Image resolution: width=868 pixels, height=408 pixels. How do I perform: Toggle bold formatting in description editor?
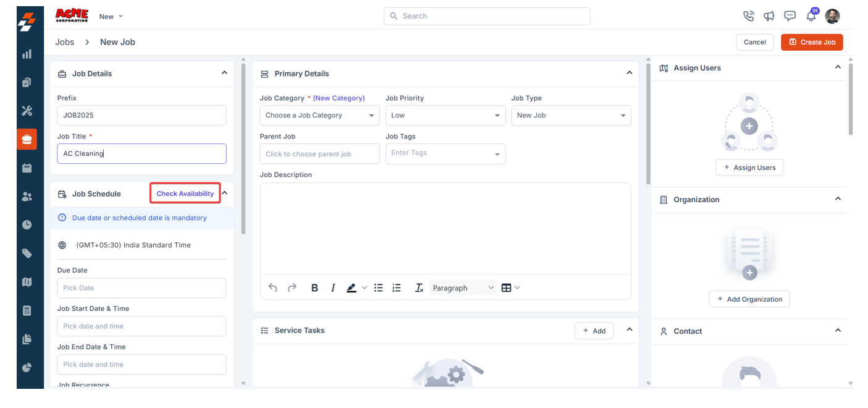314,287
